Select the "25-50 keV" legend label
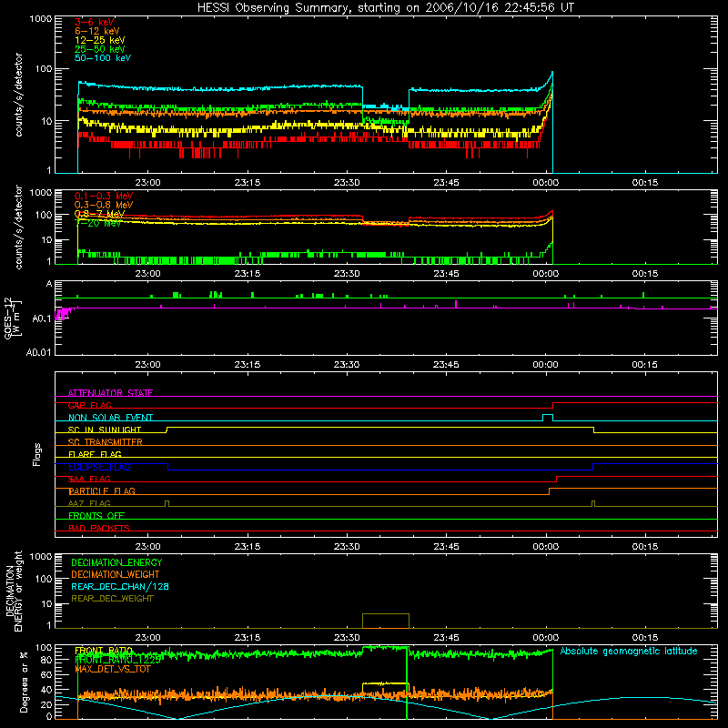Image resolution: width=728 pixels, height=728 pixels. 99,49
